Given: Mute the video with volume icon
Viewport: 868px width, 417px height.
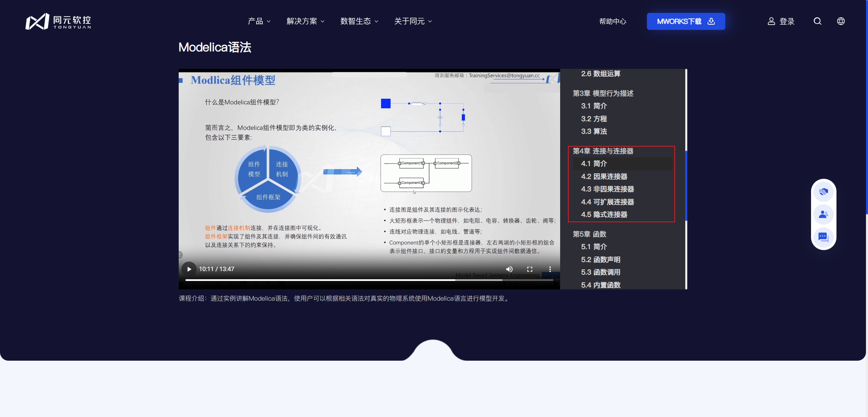Looking at the screenshot, I should tap(509, 269).
